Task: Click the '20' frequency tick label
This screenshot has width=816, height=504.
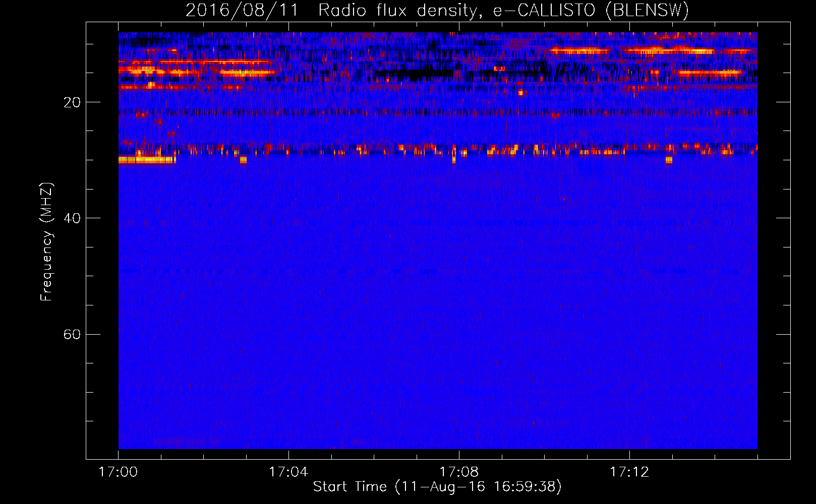Action: click(x=72, y=102)
